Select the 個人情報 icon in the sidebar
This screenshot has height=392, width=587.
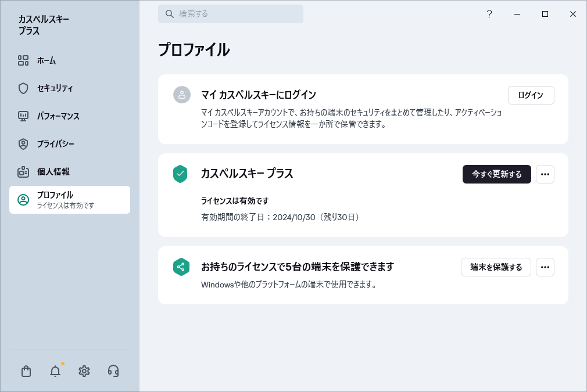[x=23, y=172]
